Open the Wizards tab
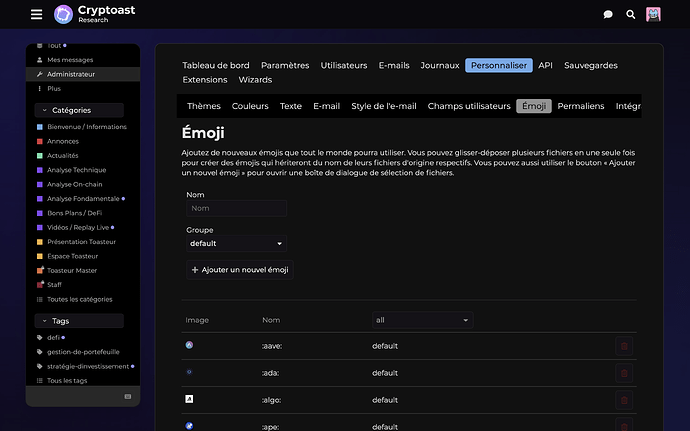Image resolution: width=690 pixels, height=431 pixels. (x=255, y=80)
